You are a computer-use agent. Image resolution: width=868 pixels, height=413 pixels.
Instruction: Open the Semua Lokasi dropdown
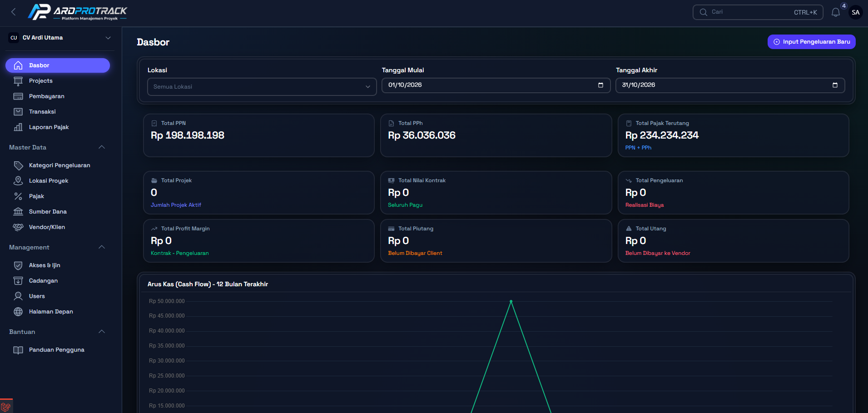pyautogui.click(x=262, y=87)
